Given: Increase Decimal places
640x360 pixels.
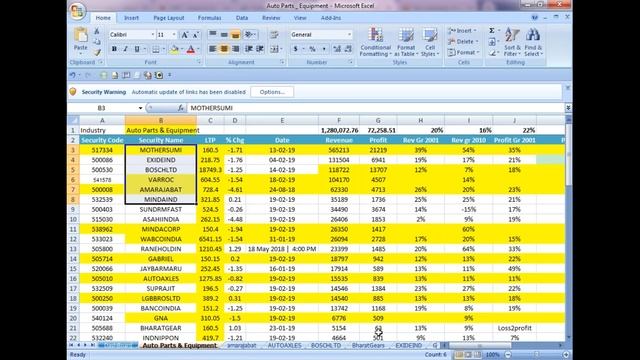Looking at the screenshot, I should click(x=337, y=49).
